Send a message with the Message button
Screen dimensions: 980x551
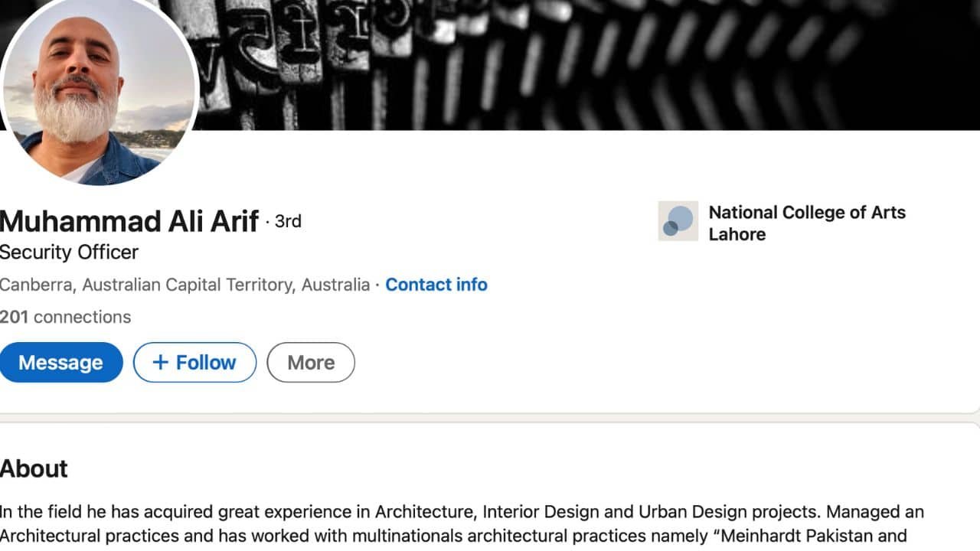pos(60,363)
